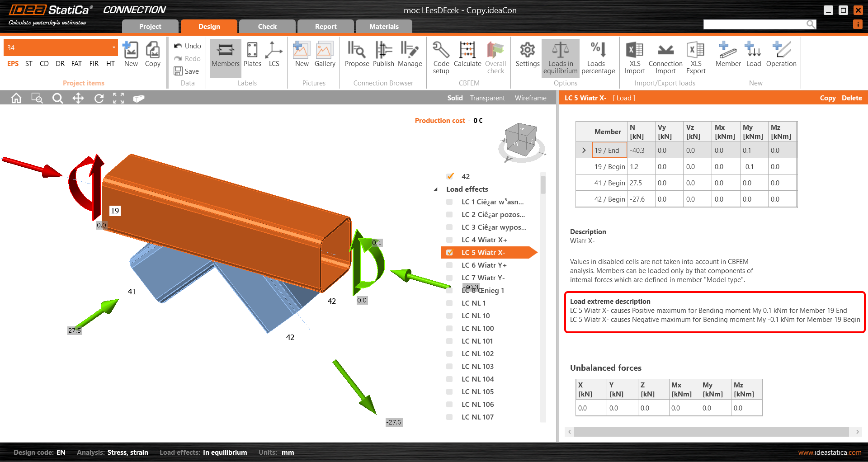Open the Report tab
The width and height of the screenshot is (868, 462).
325,27
